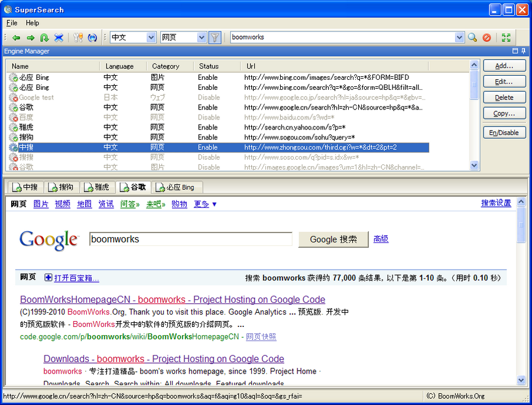Open the tools/options icon in toolbar
The width and height of the screenshot is (532, 405).
pyautogui.click(x=78, y=37)
